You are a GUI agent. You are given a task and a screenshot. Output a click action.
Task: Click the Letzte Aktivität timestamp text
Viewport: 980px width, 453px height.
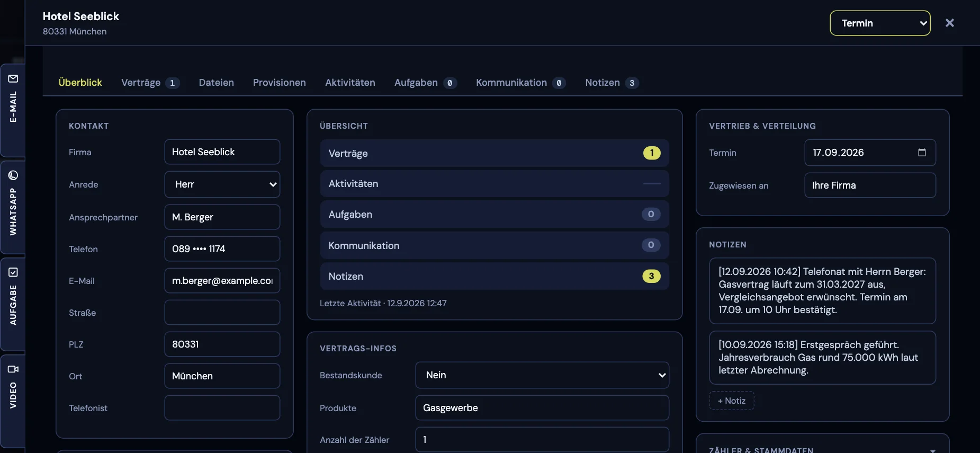(383, 304)
